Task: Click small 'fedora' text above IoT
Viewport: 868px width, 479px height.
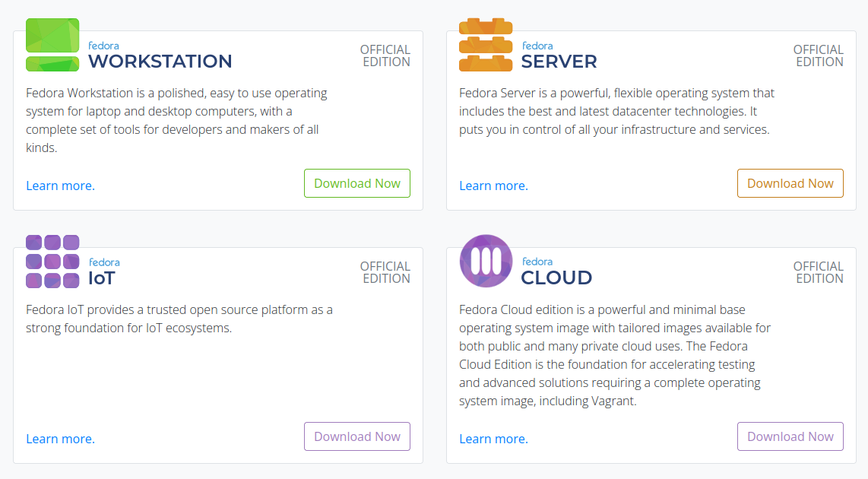Action: point(104,262)
